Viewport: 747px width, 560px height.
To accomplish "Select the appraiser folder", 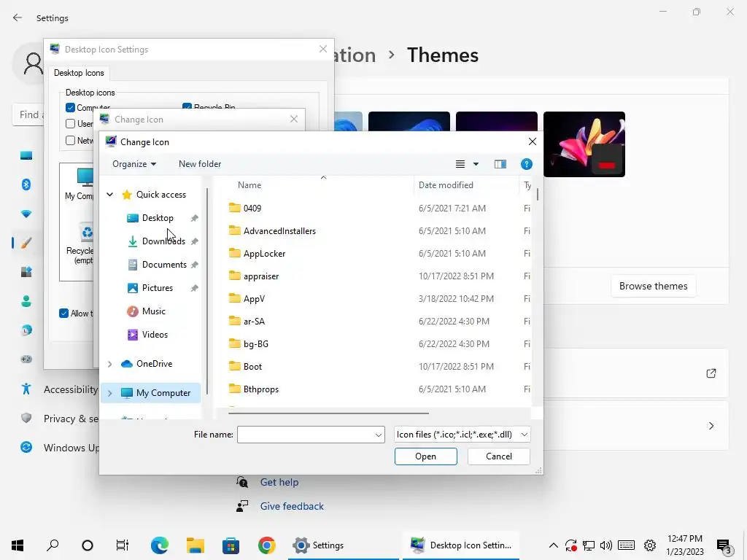I will click(260, 276).
